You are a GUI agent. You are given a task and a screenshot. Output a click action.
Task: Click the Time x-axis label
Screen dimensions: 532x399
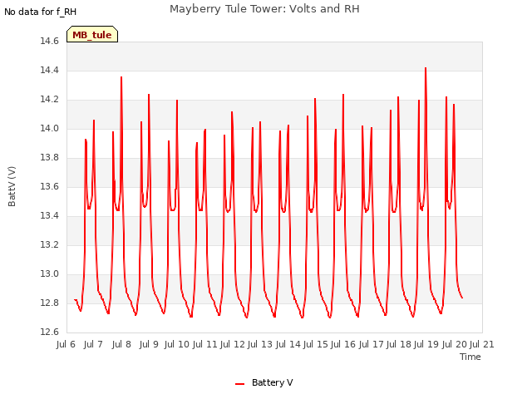tap(470, 357)
